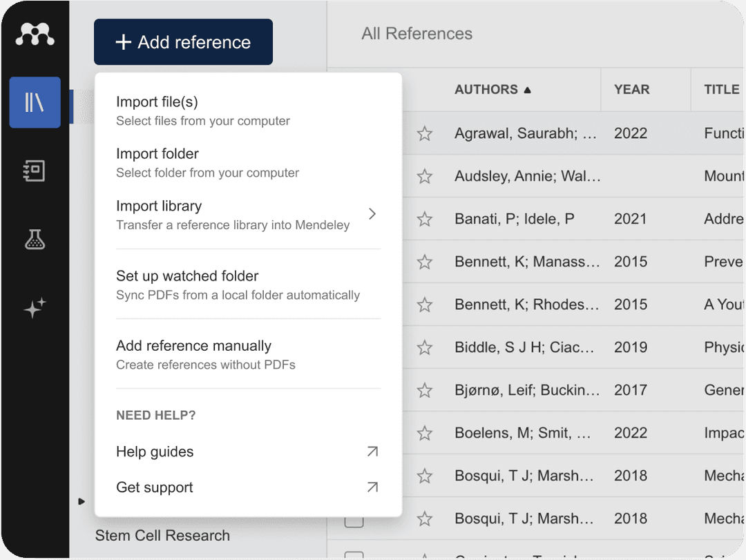The width and height of the screenshot is (746, 560).
Task: Star the Audsley, Annie reference
Action: click(424, 177)
